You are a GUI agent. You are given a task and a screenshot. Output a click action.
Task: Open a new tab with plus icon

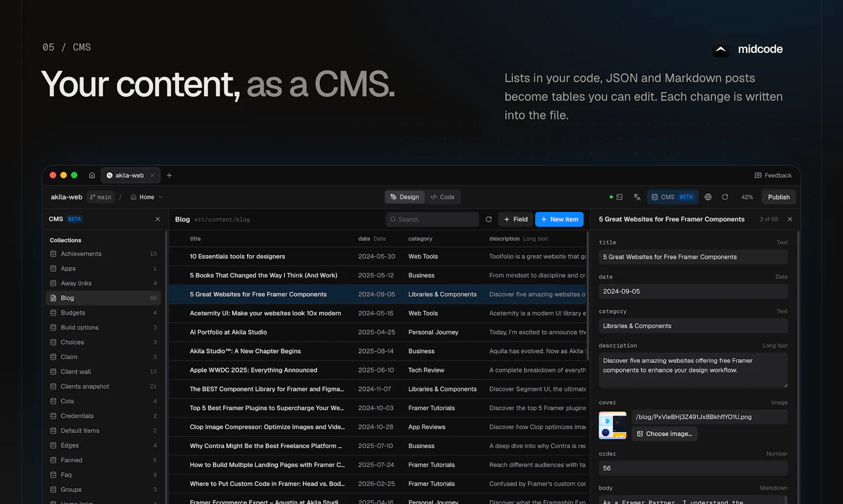(x=169, y=175)
